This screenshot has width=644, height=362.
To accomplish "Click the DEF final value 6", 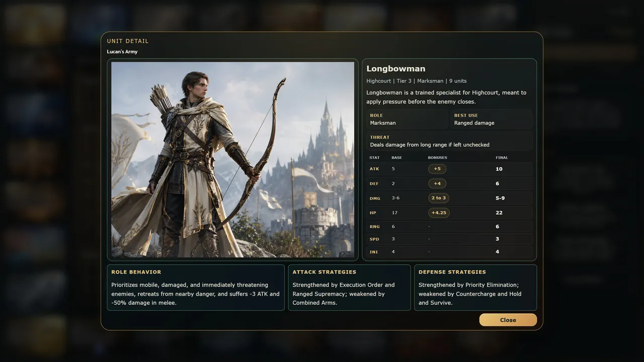I will point(498,184).
